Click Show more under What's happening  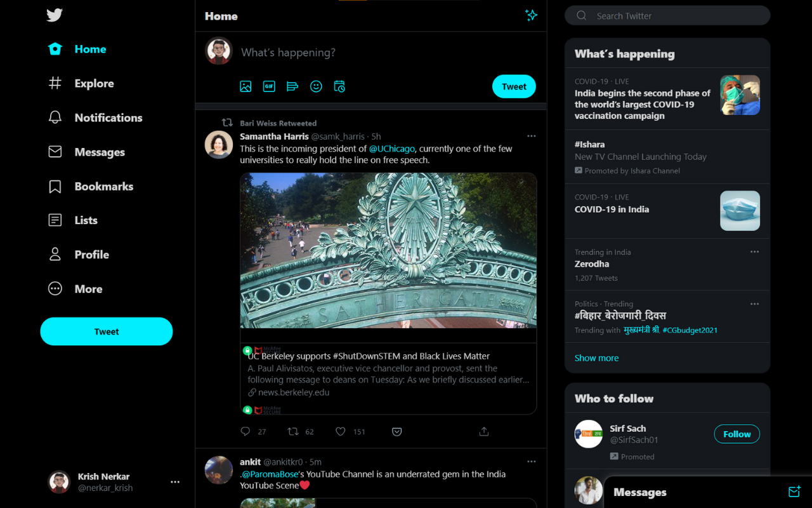tap(597, 358)
